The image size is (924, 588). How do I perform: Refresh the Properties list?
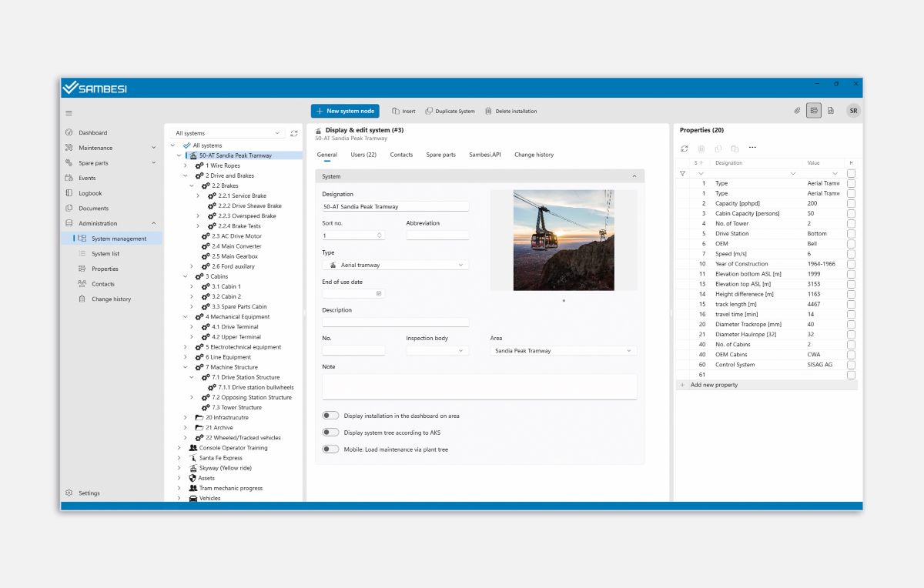(684, 148)
